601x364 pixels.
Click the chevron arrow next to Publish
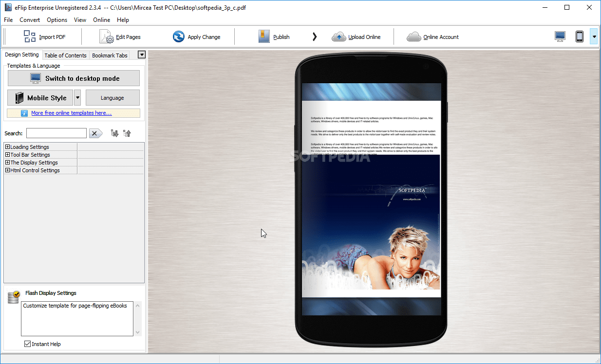point(315,36)
